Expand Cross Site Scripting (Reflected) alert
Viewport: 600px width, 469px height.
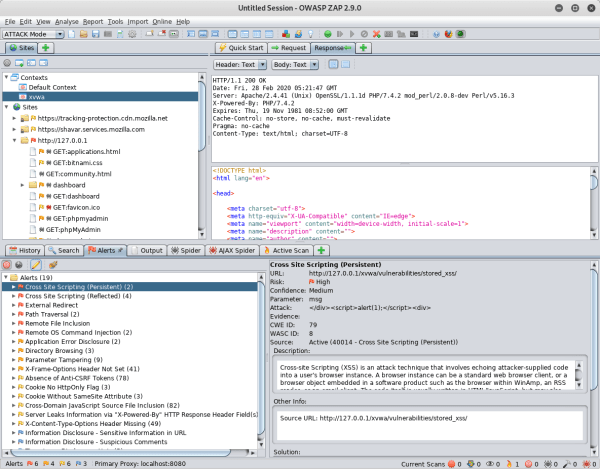[x=13, y=296]
